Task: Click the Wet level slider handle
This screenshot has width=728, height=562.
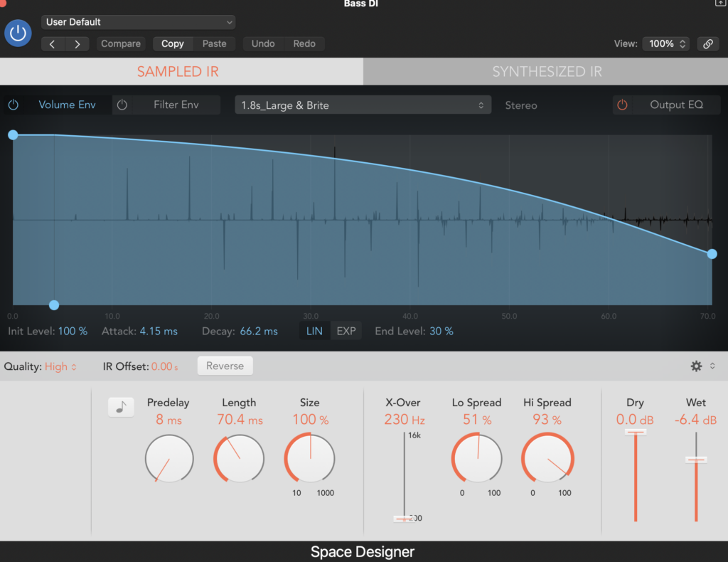Action: (x=696, y=460)
